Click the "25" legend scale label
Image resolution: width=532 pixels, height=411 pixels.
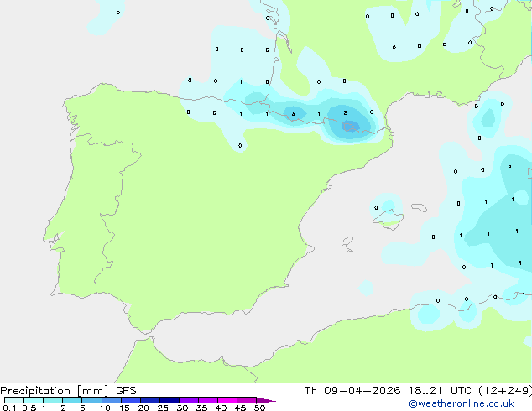coord(163,408)
